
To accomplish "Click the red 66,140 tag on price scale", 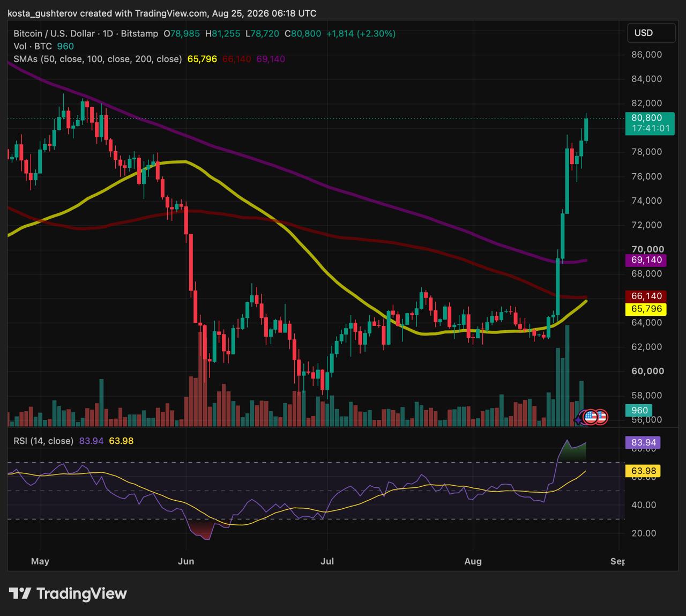I will pyautogui.click(x=646, y=296).
